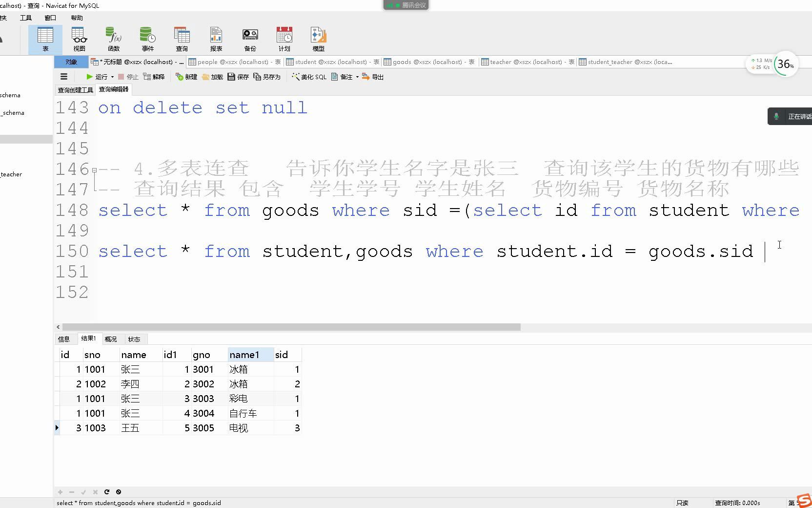The image size is (812, 508).
Task: Open the 帮助 menu
Action: point(77,18)
